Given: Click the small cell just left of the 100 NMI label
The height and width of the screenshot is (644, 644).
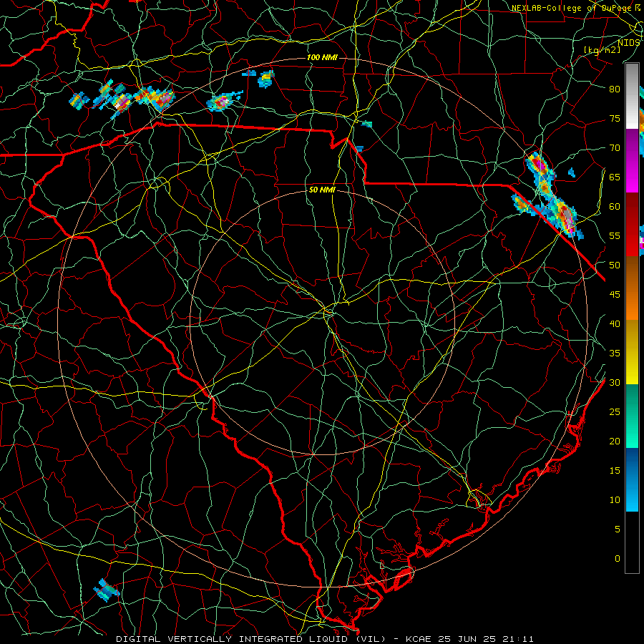Looking at the screenshot, I should pyautogui.click(x=265, y=79).
